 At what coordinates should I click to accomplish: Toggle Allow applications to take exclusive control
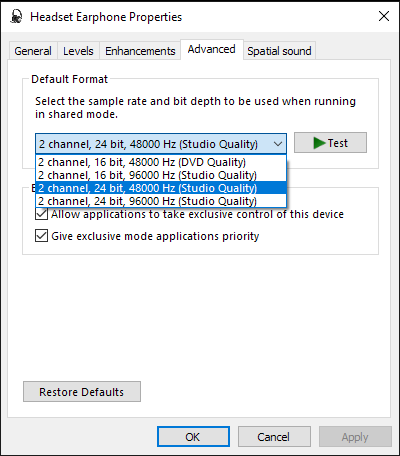point(41,214)
